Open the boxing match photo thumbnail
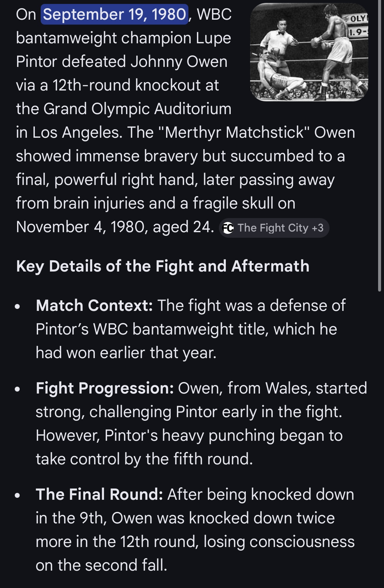Viewport: 384px width, 588px height. click(309, 52)
